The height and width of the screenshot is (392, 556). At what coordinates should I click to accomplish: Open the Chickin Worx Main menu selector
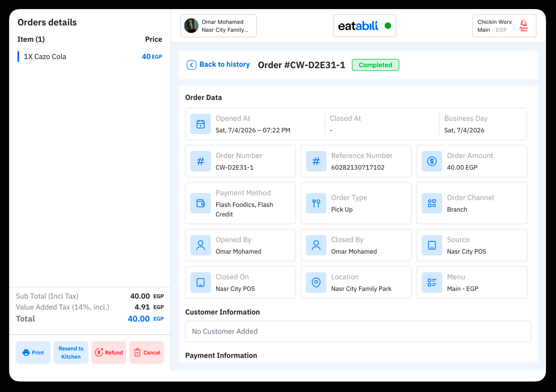click(504, 26)
